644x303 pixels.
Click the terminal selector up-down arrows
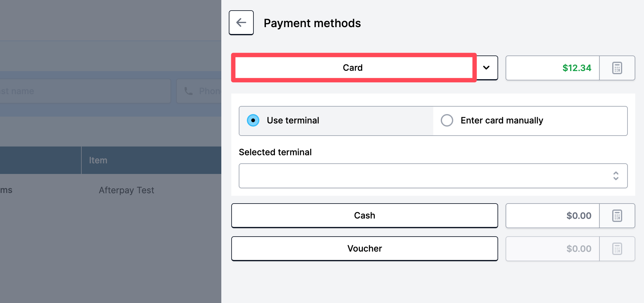point(616,176)
